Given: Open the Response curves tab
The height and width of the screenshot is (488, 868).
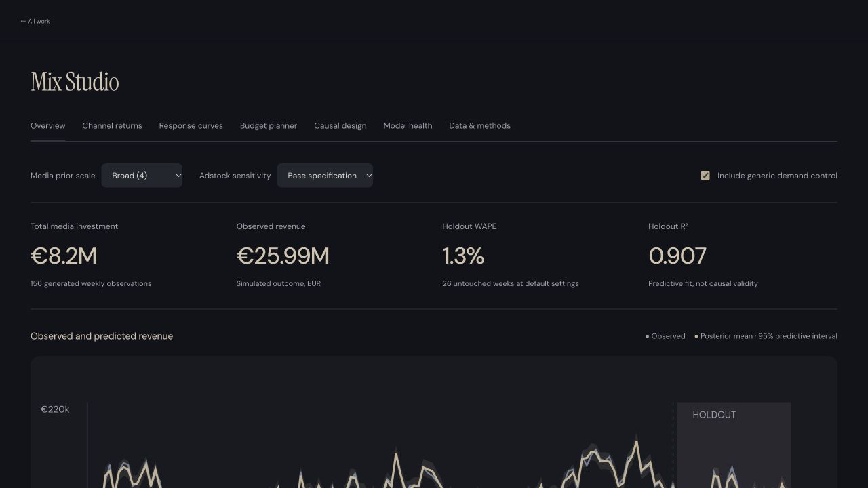Looking at the screenshot, I should tap(191, 125).
